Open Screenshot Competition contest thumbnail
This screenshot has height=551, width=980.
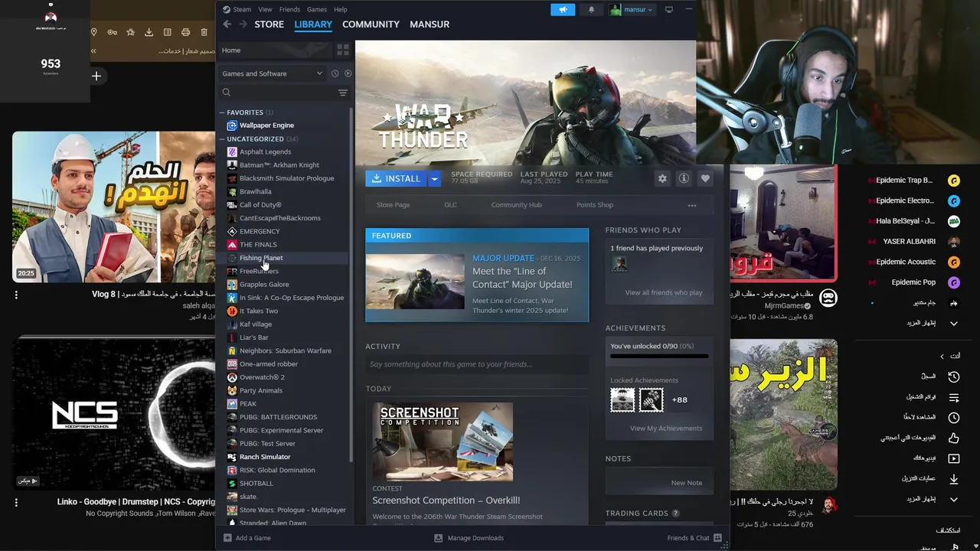click(443, 442)
